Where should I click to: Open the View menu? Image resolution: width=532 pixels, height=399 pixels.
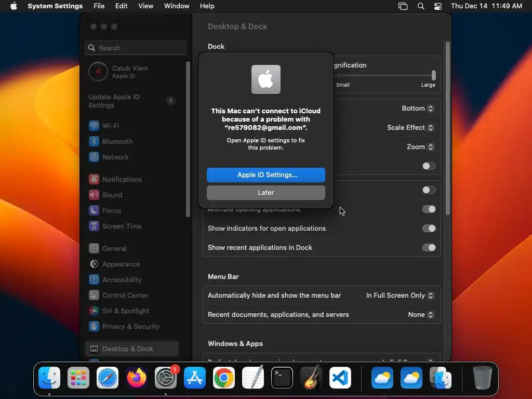point(146,6)
